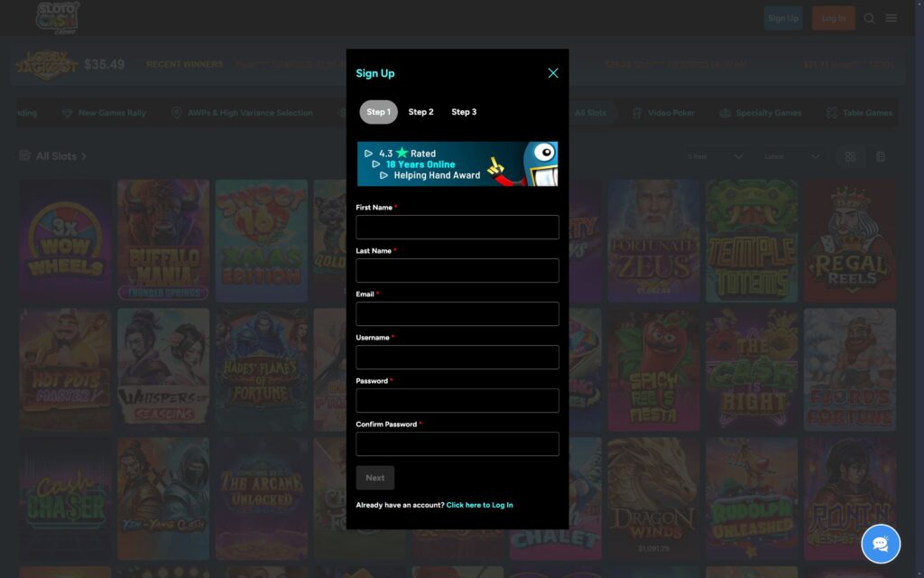Click the AWPs & High Variance pin icon

tap(177, 112)
